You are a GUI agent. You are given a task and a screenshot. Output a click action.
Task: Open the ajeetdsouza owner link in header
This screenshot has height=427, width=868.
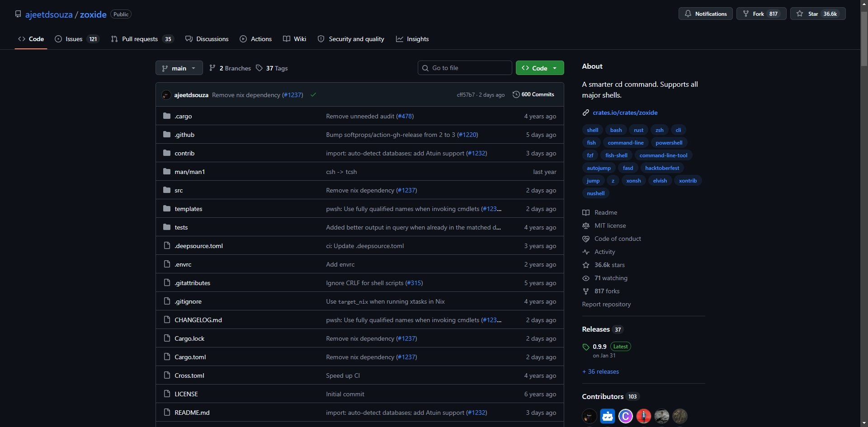[x=49, y=14]
